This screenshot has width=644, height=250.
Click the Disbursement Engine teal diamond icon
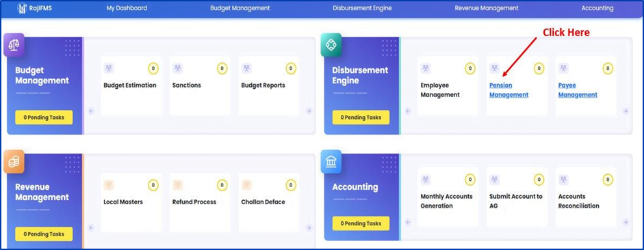click(331, 44)
